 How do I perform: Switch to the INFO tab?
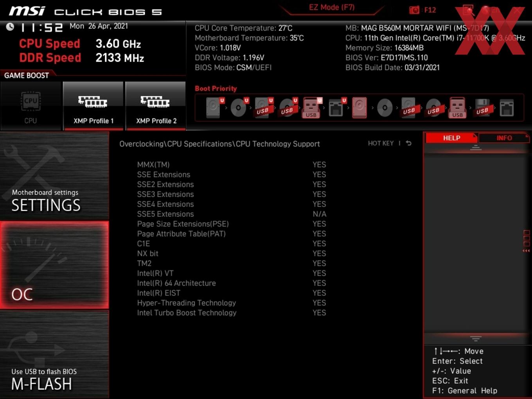(x=504, y=138)
